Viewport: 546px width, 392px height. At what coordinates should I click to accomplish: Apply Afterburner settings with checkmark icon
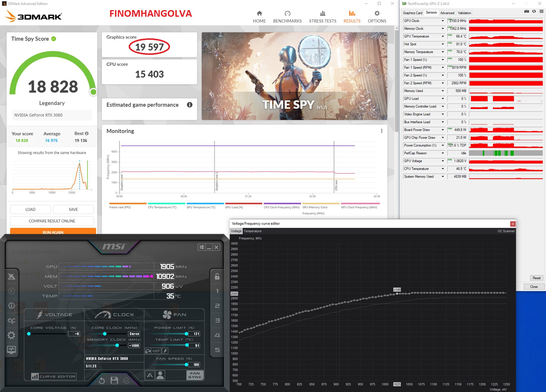pyautogui.click(x=126, y=381)
